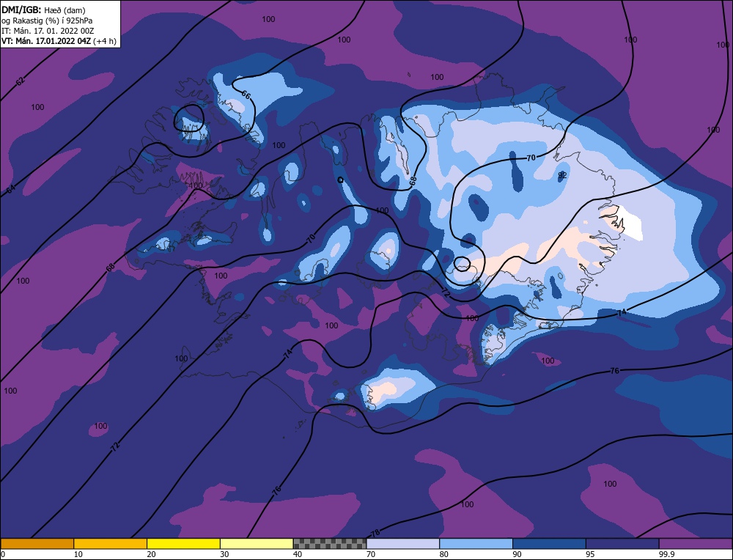Click the '62' contour label
Viewport: 733px width, 560px height.
point(20,82)
